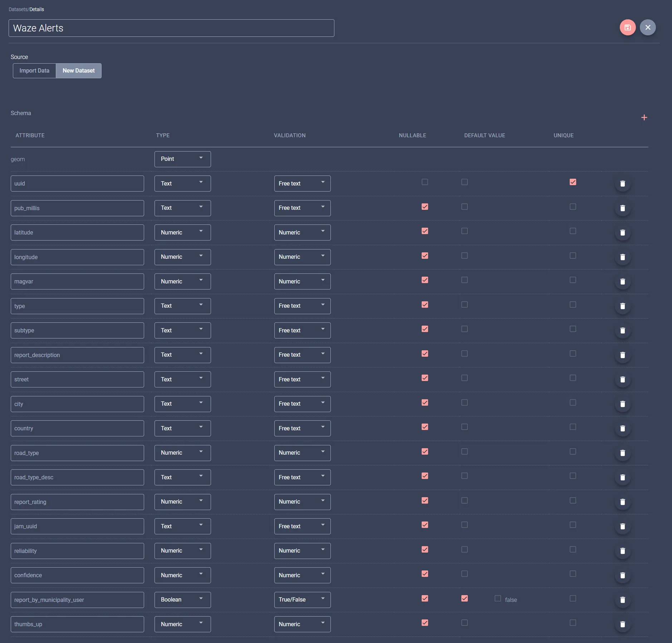The height and width of the screenshot is (643, 672).
Task: Close the dataset details with X button
Action: pos(647,28)
